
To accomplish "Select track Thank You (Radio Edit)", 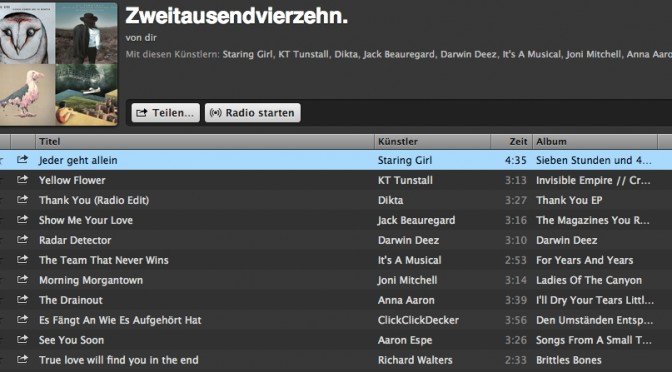I will [x=94, y=200].
